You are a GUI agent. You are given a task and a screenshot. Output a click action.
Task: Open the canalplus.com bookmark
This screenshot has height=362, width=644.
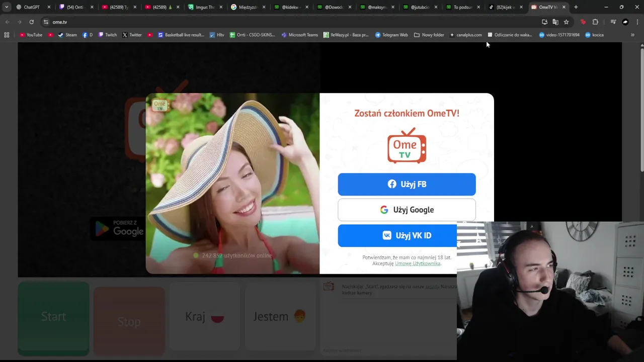coord(466,35)
